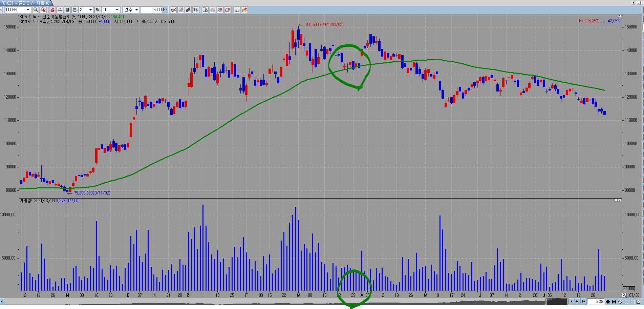Screen dimensions: 644x309
Task: Click the save chart floppy disk icon
Action: coord(237,10)
